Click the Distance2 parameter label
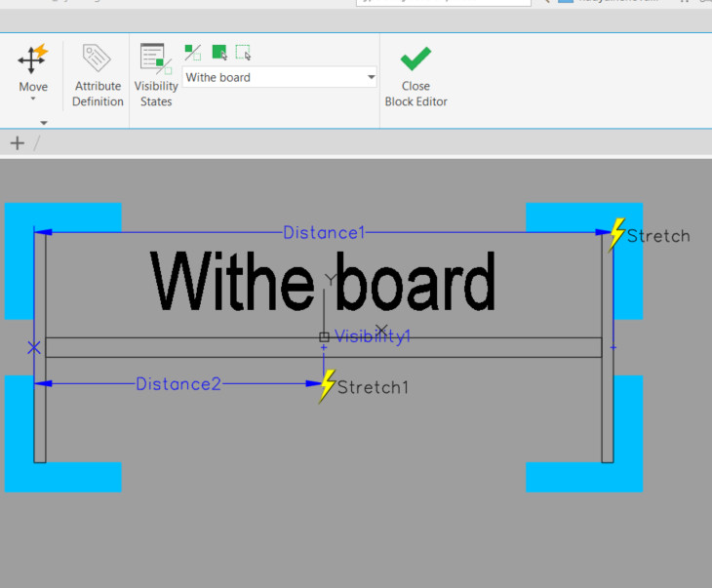 [x=178, y=384]
